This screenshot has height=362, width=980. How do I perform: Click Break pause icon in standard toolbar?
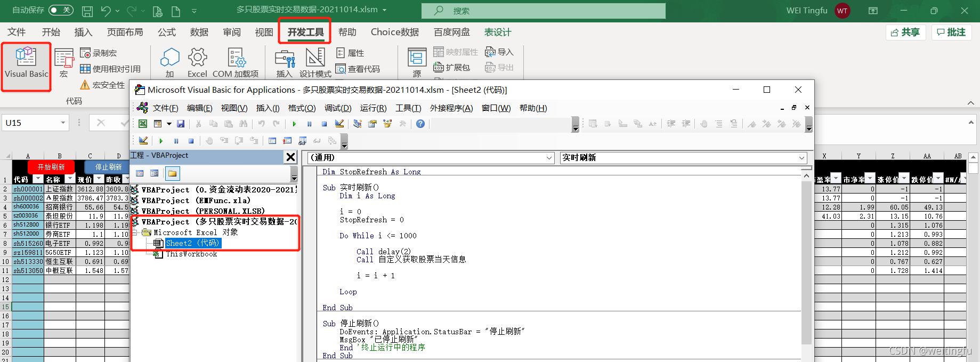309,124
